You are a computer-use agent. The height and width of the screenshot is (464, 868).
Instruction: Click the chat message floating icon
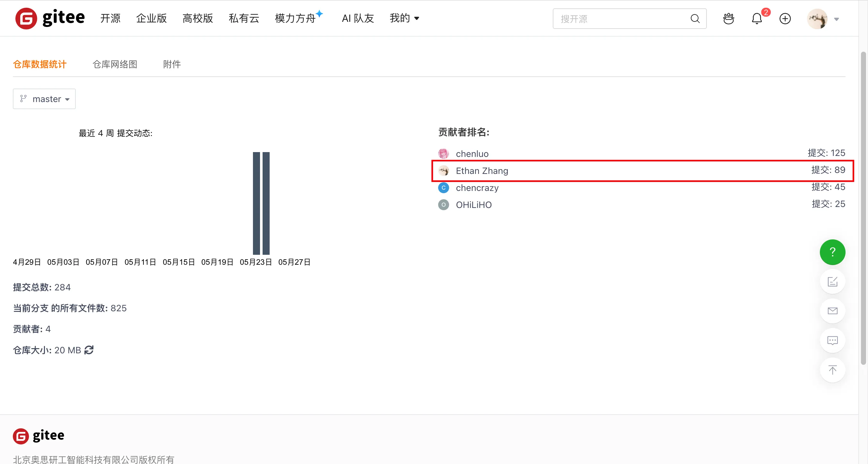[833, 340]
